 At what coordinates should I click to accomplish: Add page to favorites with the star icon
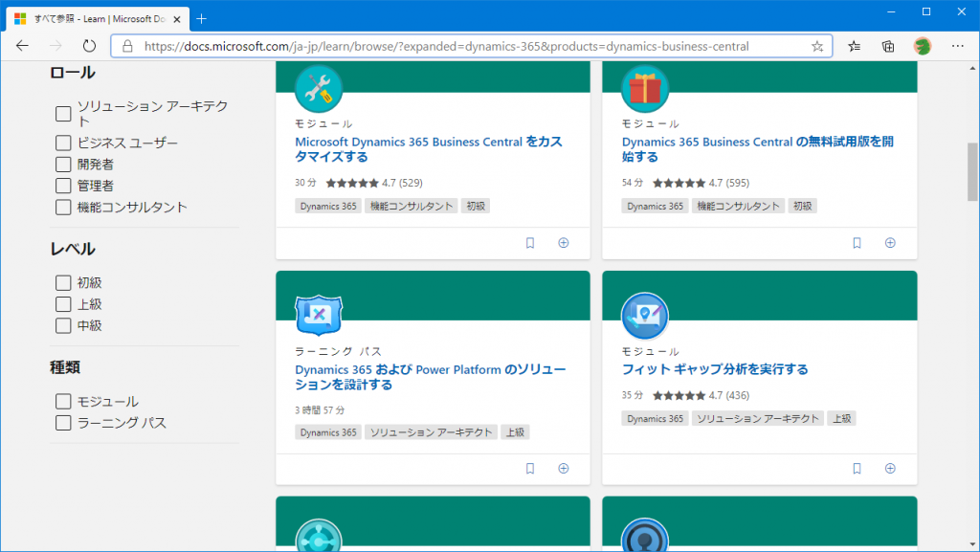[x=817, y=46]
